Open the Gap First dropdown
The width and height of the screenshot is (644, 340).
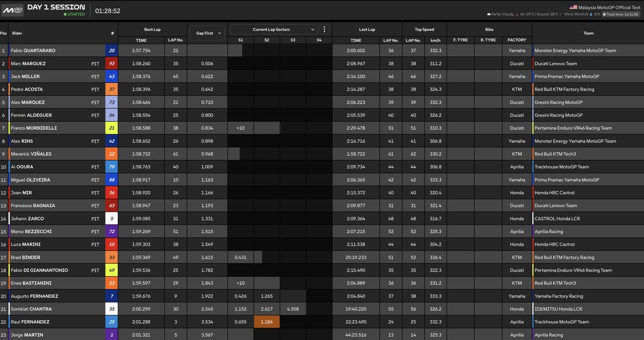point(207,33)
